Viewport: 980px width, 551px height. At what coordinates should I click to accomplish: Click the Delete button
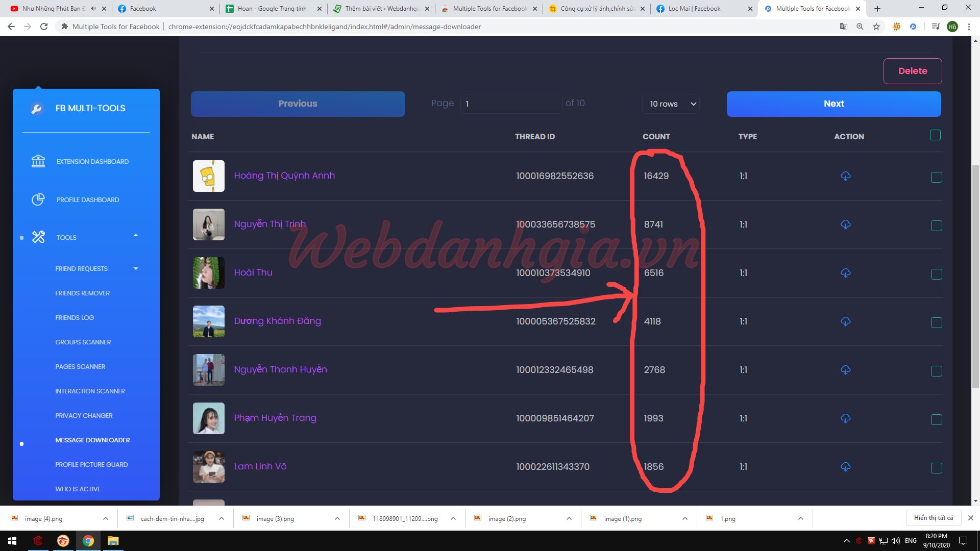(x=913, y=71)
